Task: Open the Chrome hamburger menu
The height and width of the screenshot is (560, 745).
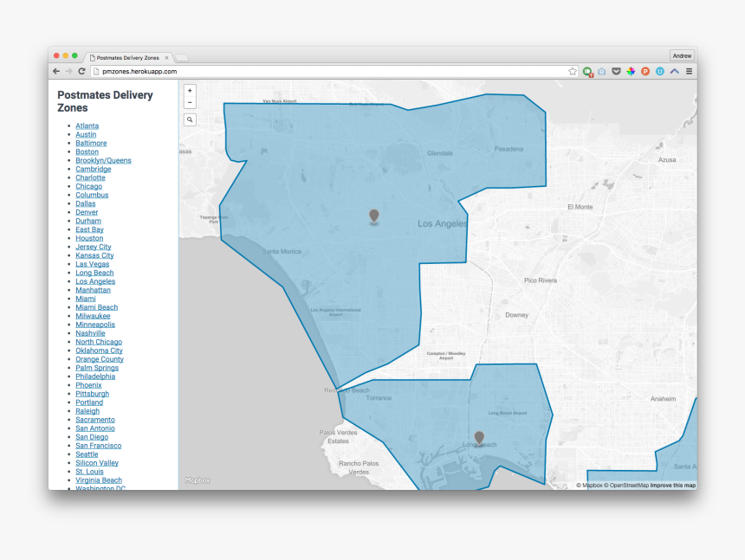Action: [689, 71]
